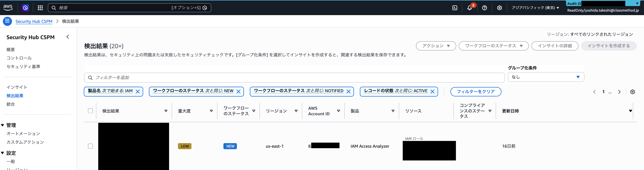Go to the previous results page
Viewport: 644px width, 170px height.
(595, 92)
